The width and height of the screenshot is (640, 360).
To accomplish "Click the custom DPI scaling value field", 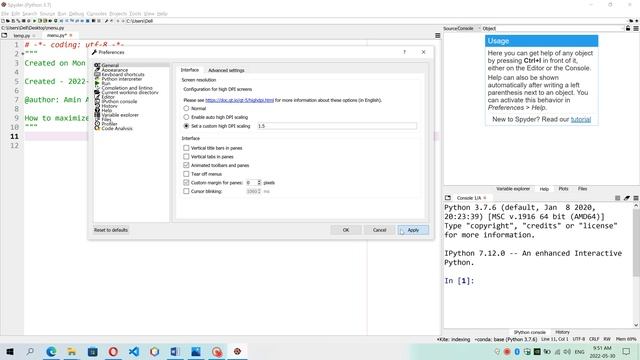I will [337, 126].
